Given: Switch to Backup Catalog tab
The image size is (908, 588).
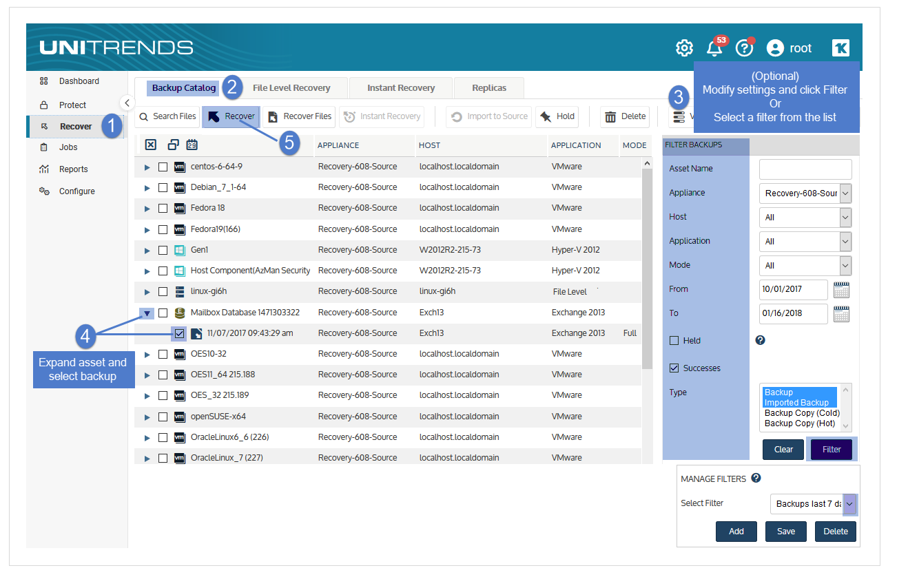Looking at the screenshot, I should point(184,88).
